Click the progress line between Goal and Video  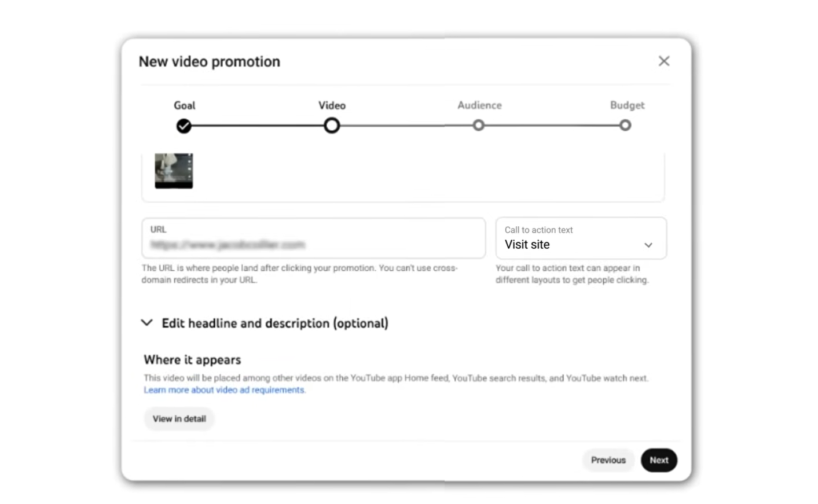click(x=258, y=126)
